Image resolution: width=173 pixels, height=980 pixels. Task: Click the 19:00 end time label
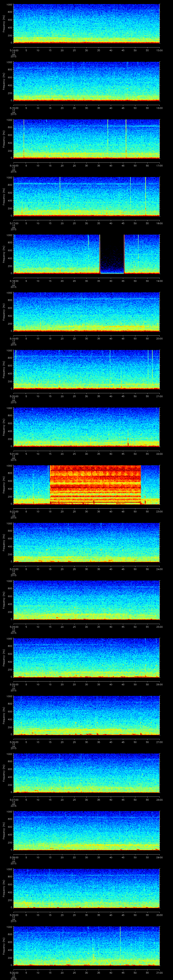(x=159, y=281)
